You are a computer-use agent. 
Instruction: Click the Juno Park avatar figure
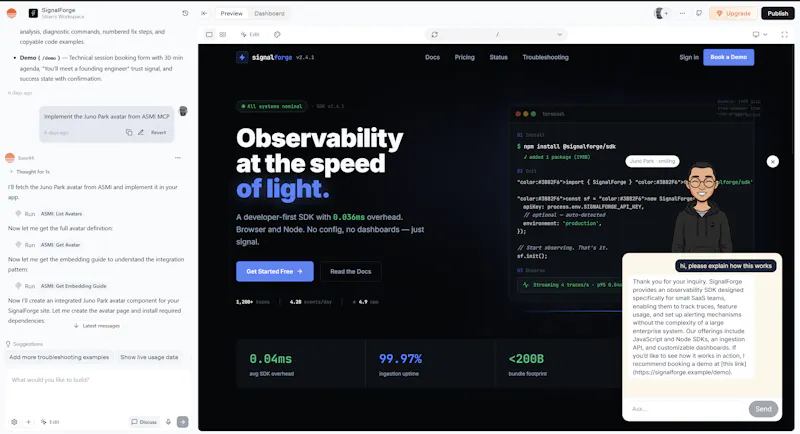703,208
